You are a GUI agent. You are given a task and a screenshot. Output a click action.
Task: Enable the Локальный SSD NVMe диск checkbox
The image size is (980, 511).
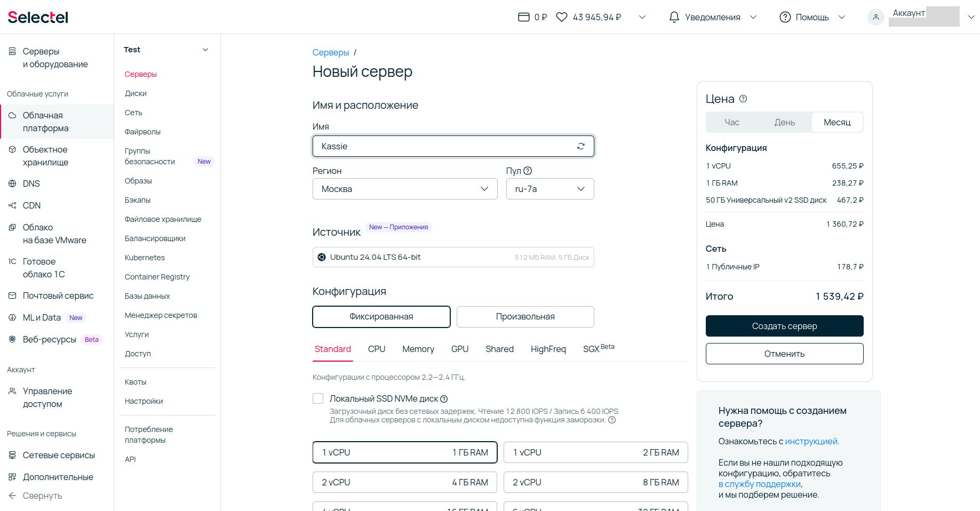(318, 398)
